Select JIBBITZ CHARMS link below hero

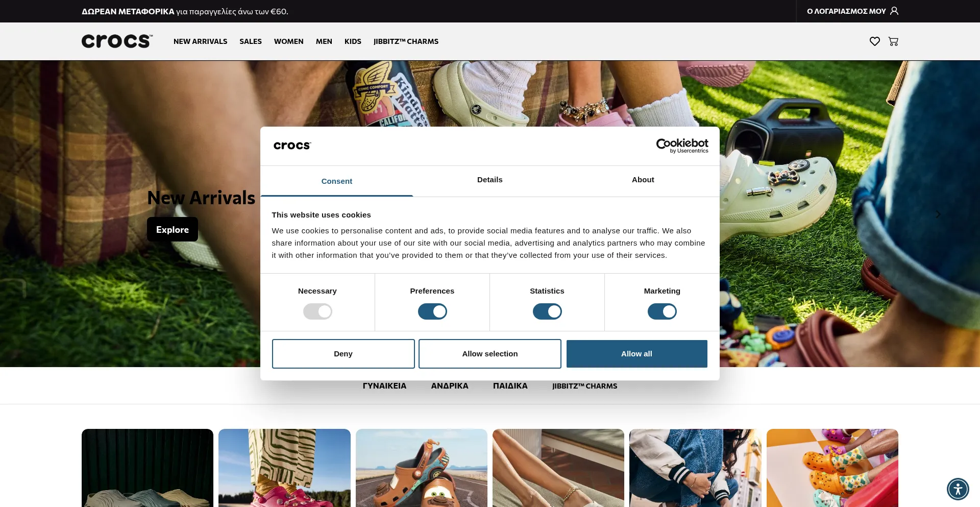click(x=584, y=386)
